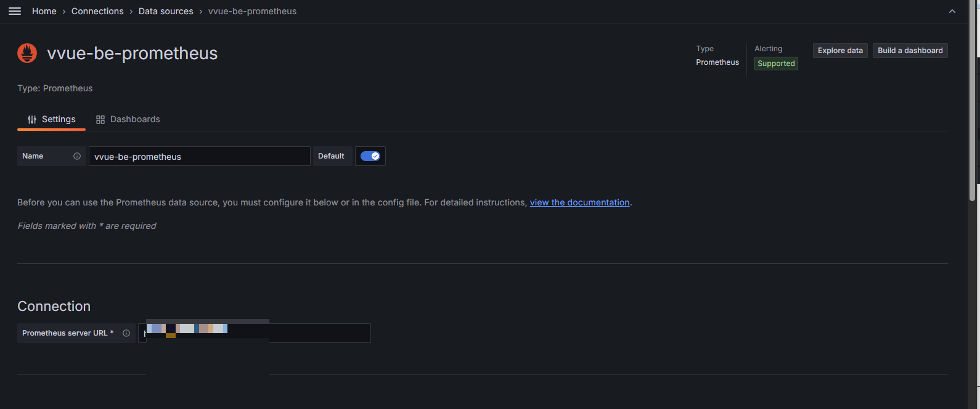This screenshot has height=409, width=980.
Task: Click the Alerting label in the header
Action: coord(769,49)
